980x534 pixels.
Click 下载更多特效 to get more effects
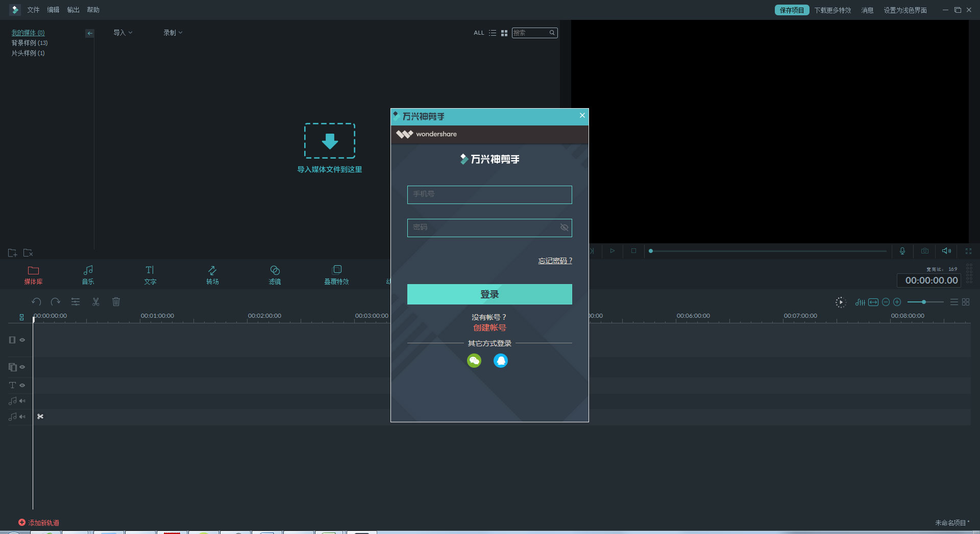point(832,10)
